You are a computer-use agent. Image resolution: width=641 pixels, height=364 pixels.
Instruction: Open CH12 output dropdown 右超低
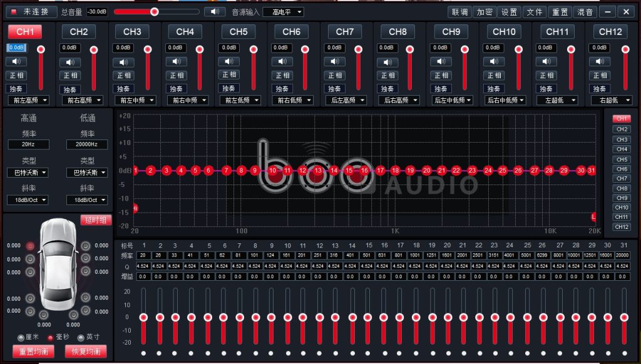pos(611,100)
